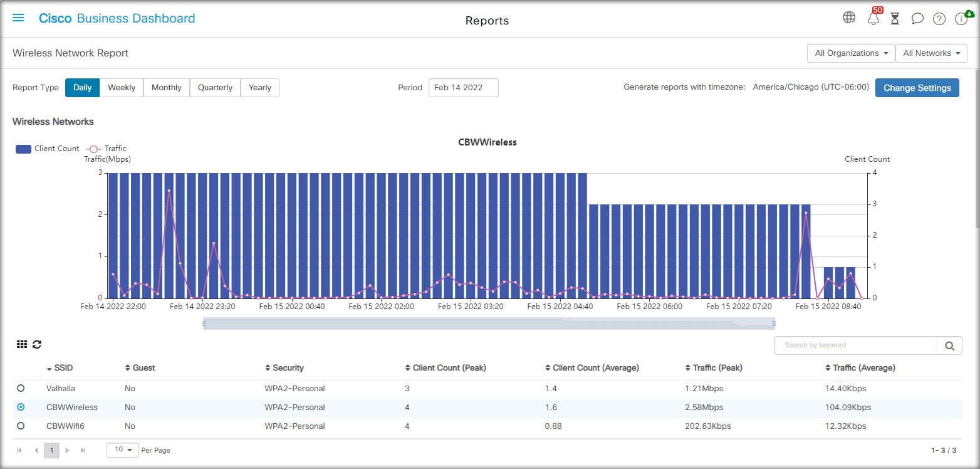Click the Search by keyword field

tap(856, 345)
